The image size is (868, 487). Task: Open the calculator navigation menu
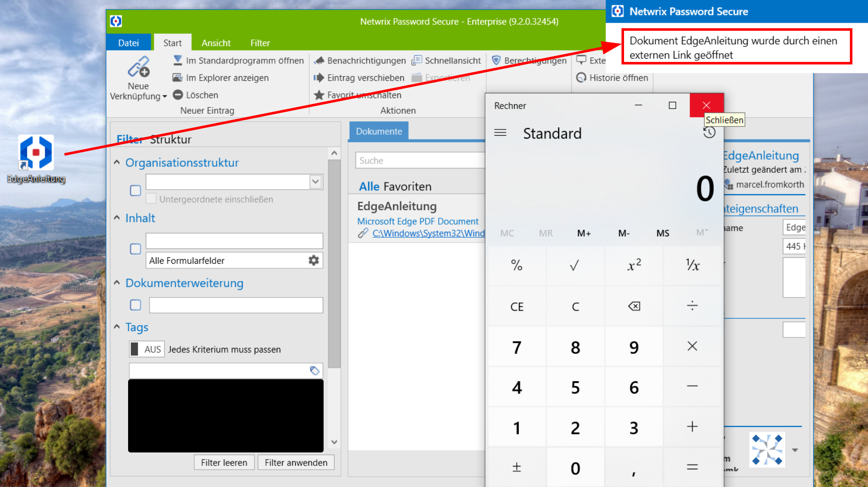pos(501,132)
